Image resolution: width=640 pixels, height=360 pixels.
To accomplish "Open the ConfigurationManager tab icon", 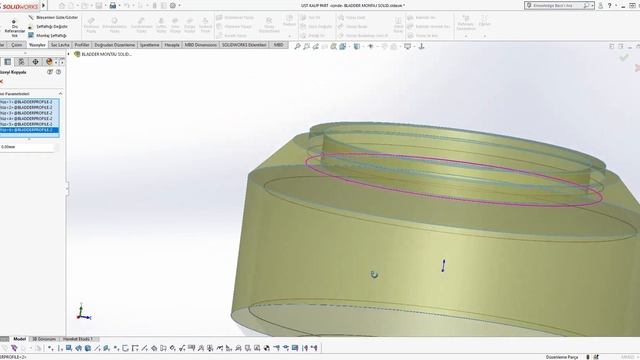I will (x=21, y=62).
